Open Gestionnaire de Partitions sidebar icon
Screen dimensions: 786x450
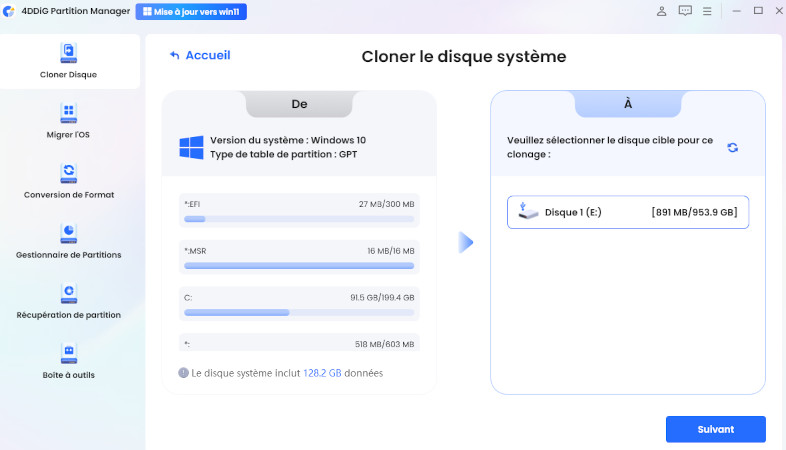(69, 233)
